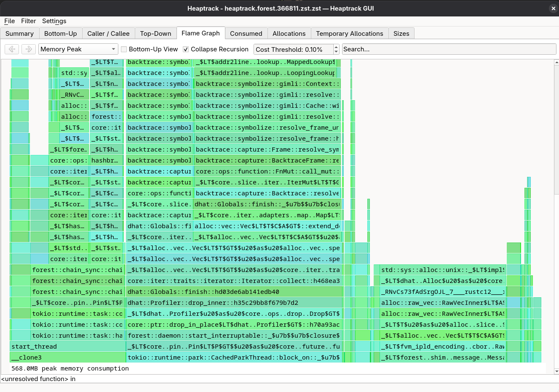
Task: Select the core::ops: frame left of hashbr
Action: pyautogui.click(x=69, y=160)
